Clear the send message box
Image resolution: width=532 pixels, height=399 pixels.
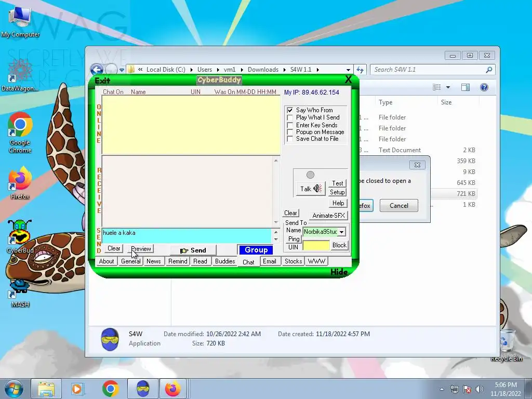[x=114, y=248]
